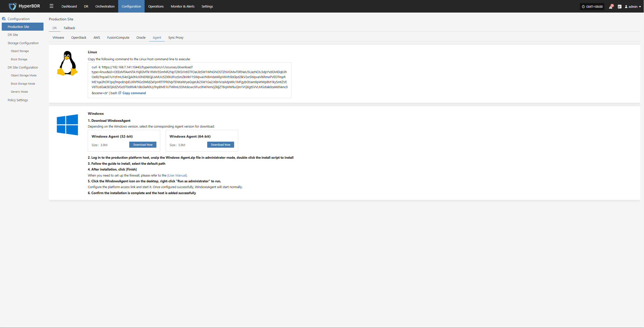
Task: Click the Windows section heading
Action: (96, 114)
